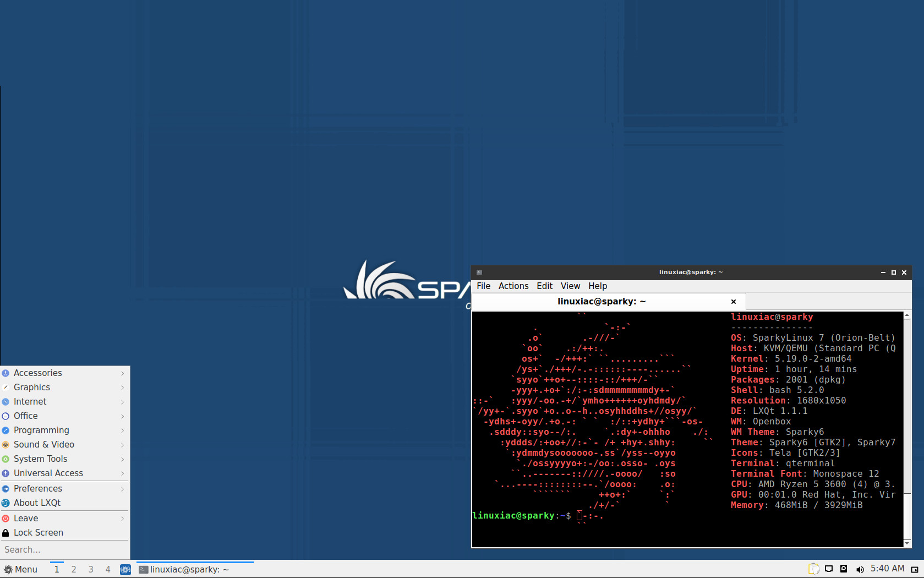Open the Edit menu in QTerminal
Image resolution: width=924 pixels, height=578 pixels.
pos(545,286)
